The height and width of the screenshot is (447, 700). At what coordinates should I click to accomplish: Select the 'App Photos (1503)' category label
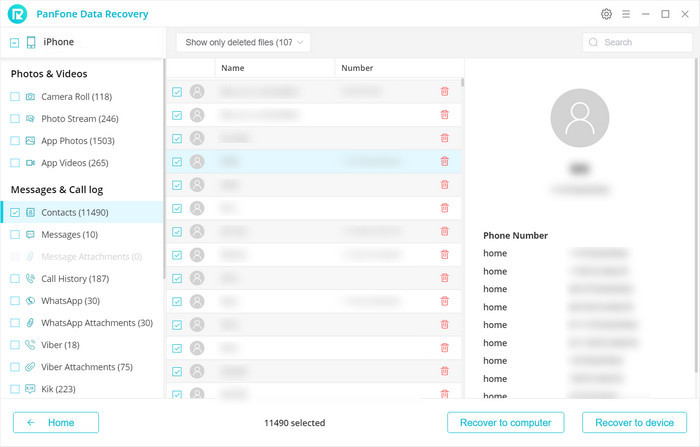(x=78, y=141)
